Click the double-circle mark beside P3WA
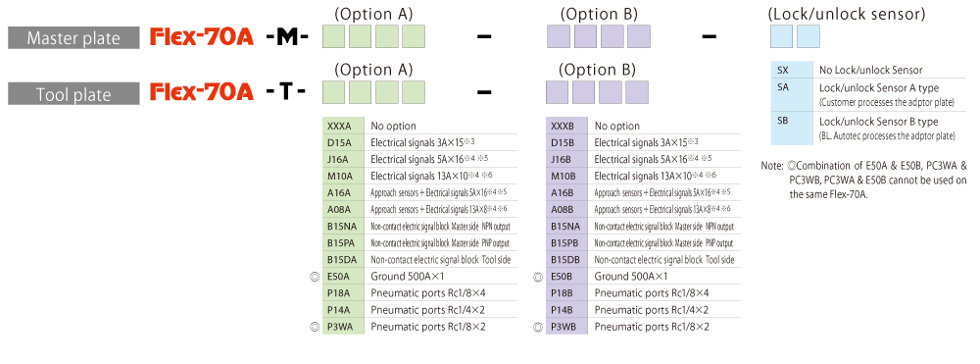Screen dimensions: 980x364 [x=315, y=326]
